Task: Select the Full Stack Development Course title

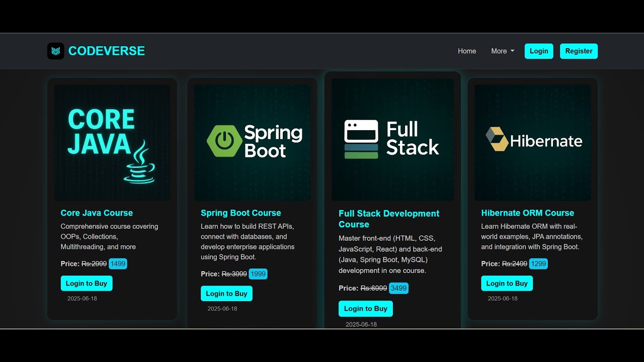Action: pos(389,219)
